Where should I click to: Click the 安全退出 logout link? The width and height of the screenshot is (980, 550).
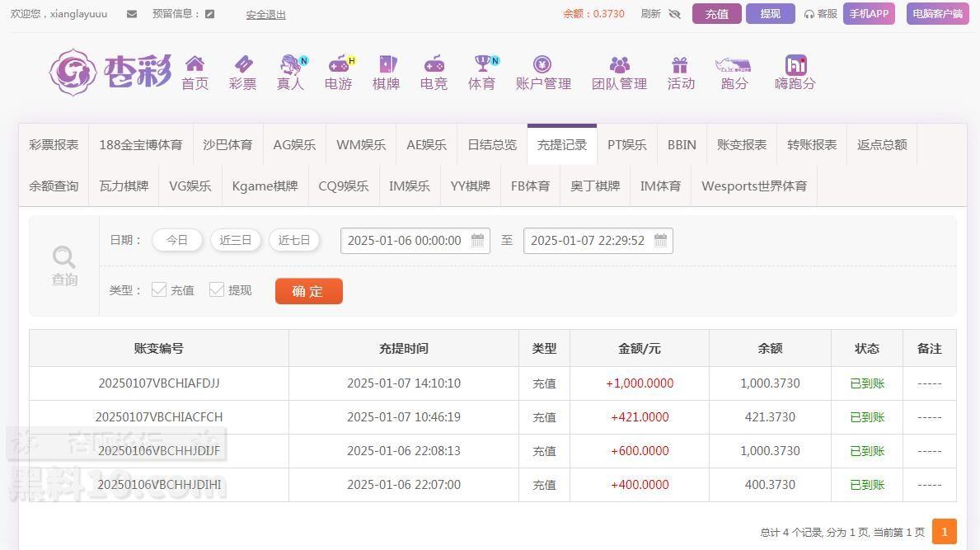(265, 14)
